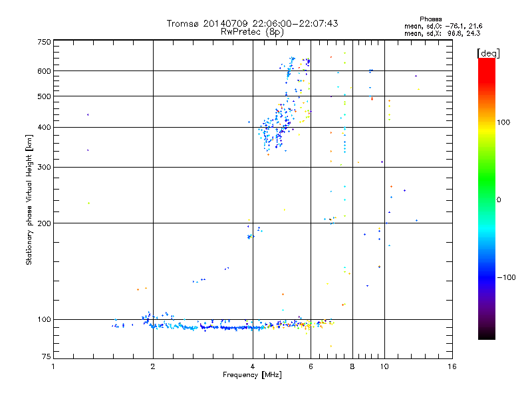
Task: Click the colorbar tick label '-100'
Action: pyautogui.click(x=506, y=277)
